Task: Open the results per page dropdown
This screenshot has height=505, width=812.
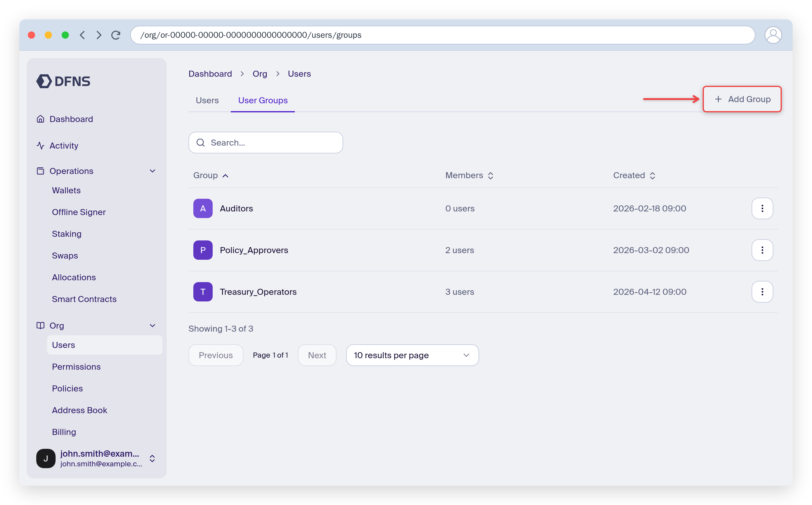Action: [412, 355]
